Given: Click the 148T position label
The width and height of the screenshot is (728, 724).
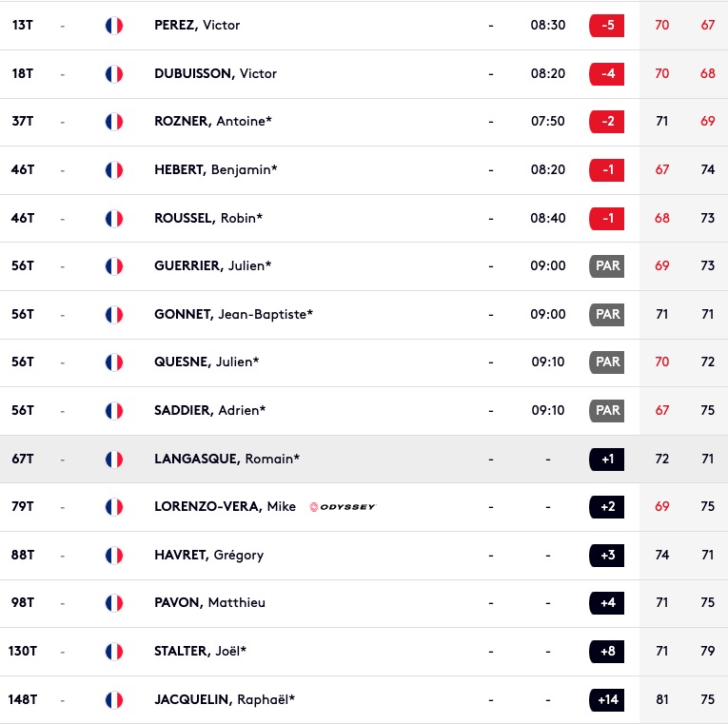Looking at the screenshot, I should [22, 699].
